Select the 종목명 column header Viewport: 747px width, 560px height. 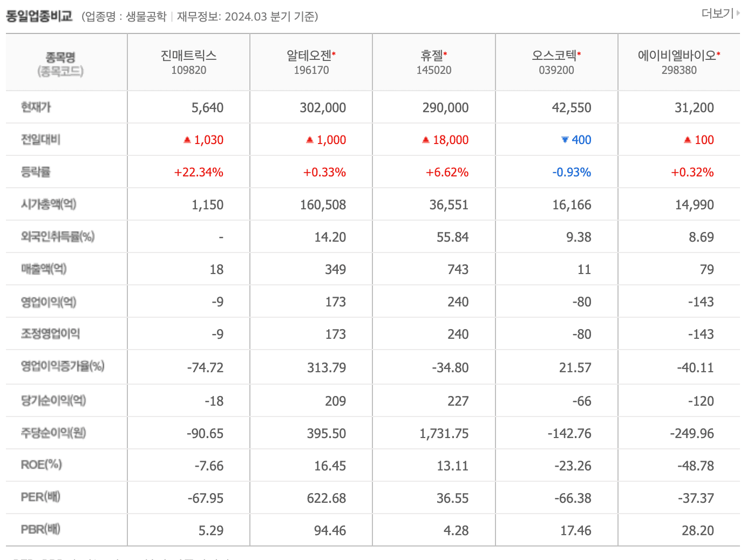click(x=60, y=57)
